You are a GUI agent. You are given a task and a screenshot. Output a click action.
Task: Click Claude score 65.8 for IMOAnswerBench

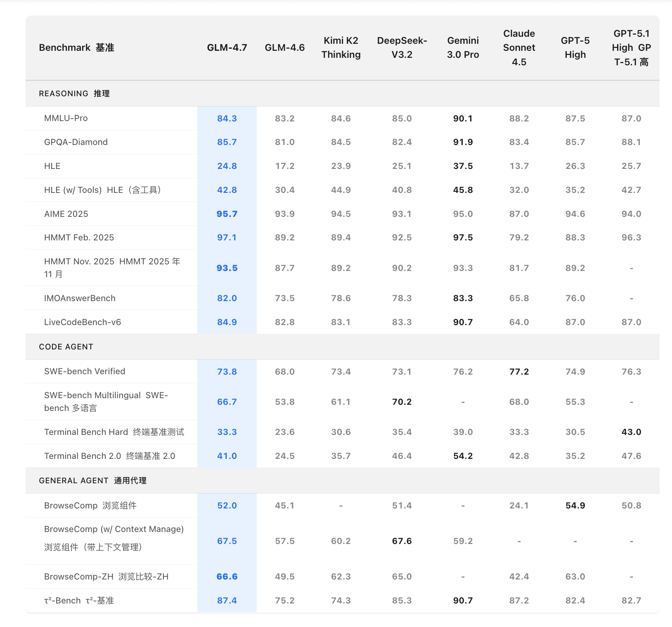519,298
